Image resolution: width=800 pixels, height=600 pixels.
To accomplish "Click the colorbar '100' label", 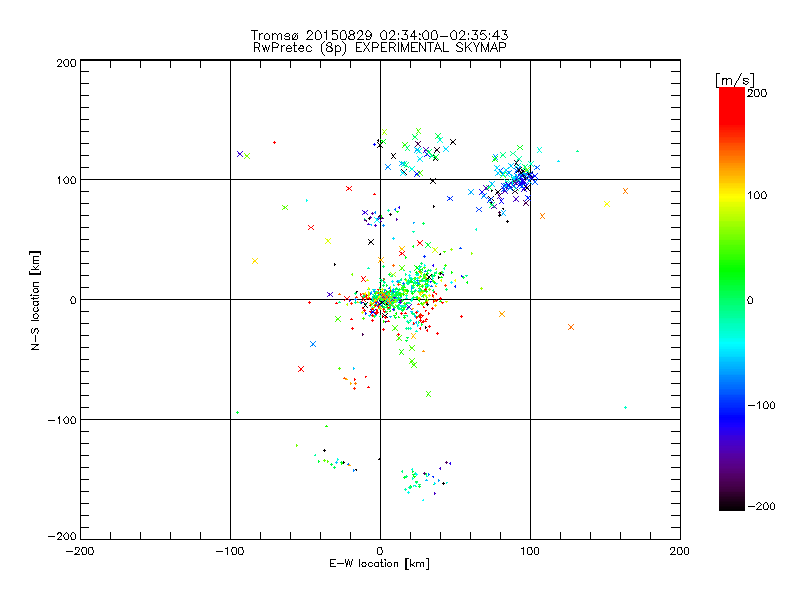I will click(757, 195).
